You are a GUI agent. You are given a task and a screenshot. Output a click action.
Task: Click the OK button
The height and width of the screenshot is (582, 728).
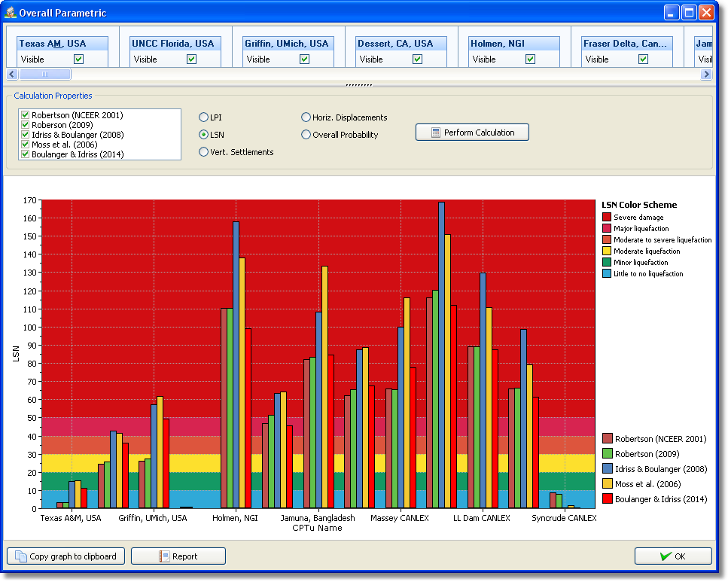(x=673, y=556)
